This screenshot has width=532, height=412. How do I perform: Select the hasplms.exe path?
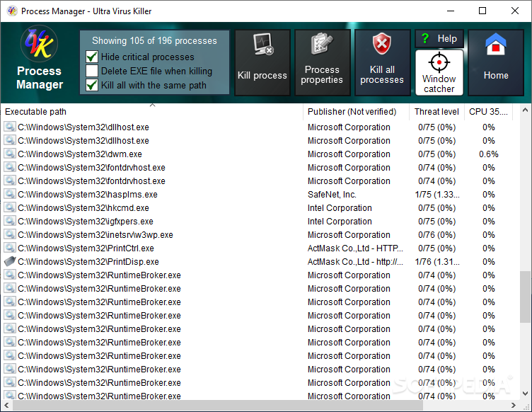click(x=88, y=195)
